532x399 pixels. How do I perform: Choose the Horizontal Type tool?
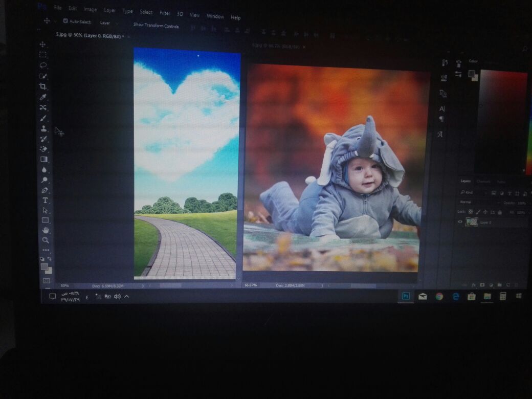point(45,200)
